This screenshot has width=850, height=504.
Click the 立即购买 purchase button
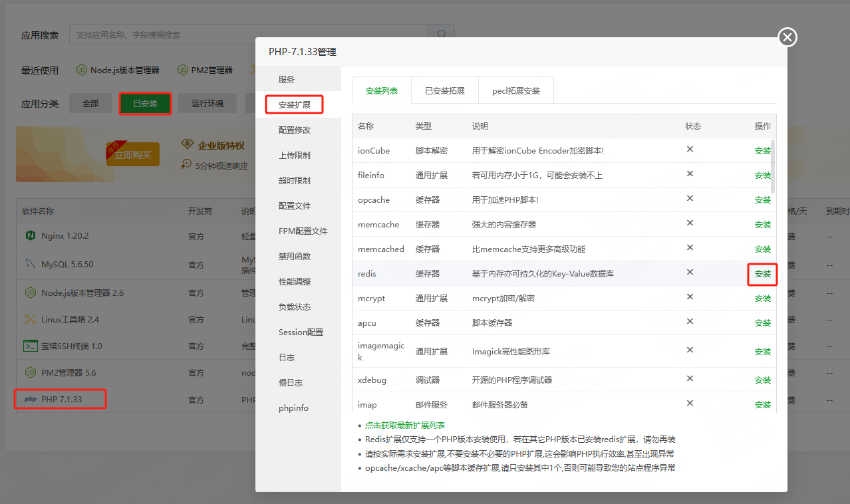click(x=132, y=154)
